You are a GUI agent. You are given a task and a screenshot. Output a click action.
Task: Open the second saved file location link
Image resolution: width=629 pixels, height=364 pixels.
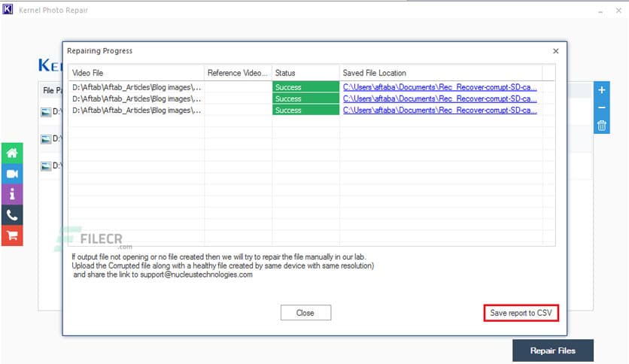pos(440,99)
